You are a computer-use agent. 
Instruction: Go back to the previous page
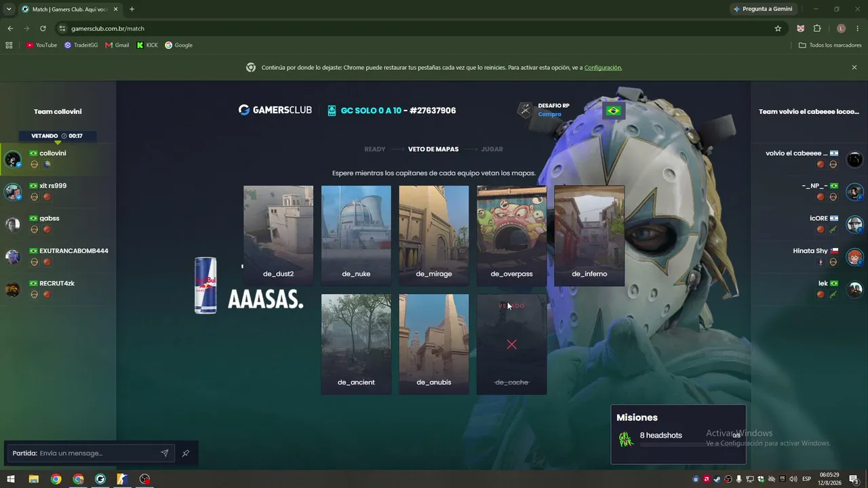point(10,28)
